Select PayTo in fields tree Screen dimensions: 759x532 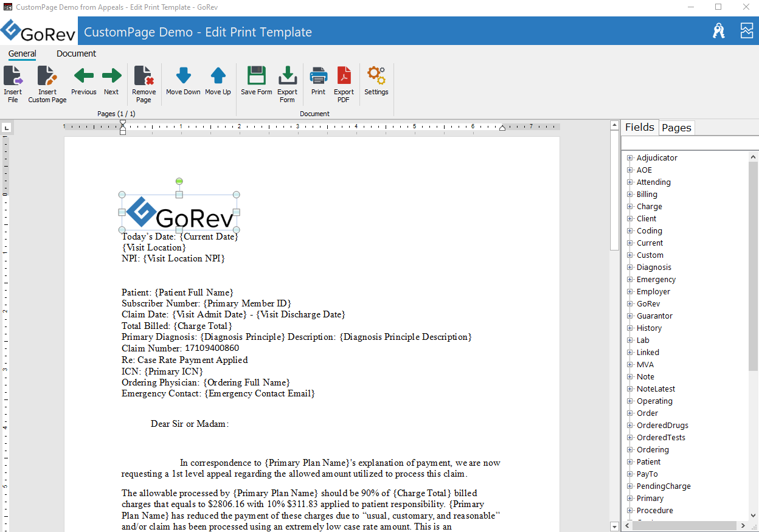[647, 474]
